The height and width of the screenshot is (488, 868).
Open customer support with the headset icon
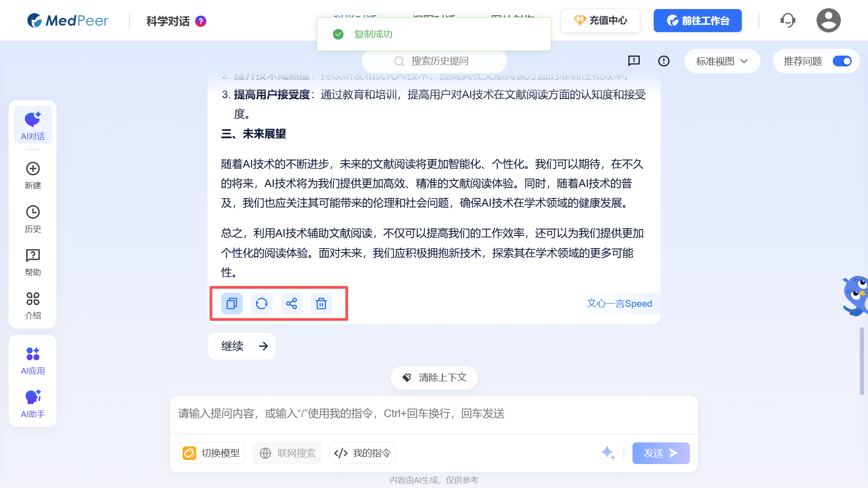tap(788, 20)
